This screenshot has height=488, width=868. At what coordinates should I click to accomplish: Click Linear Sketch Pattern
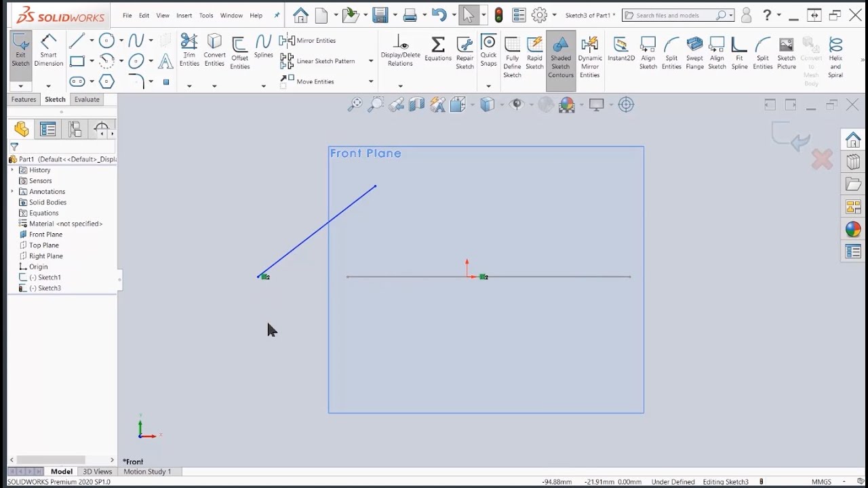tap(318, 61)
